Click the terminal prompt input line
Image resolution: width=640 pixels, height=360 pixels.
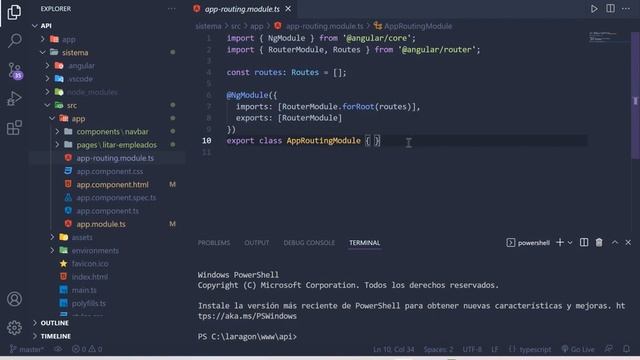click(411, 337)
